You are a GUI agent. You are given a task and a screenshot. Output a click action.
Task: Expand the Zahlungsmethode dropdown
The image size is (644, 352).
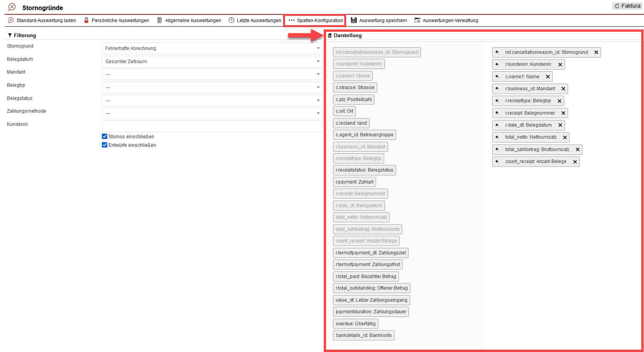(212, 113)
